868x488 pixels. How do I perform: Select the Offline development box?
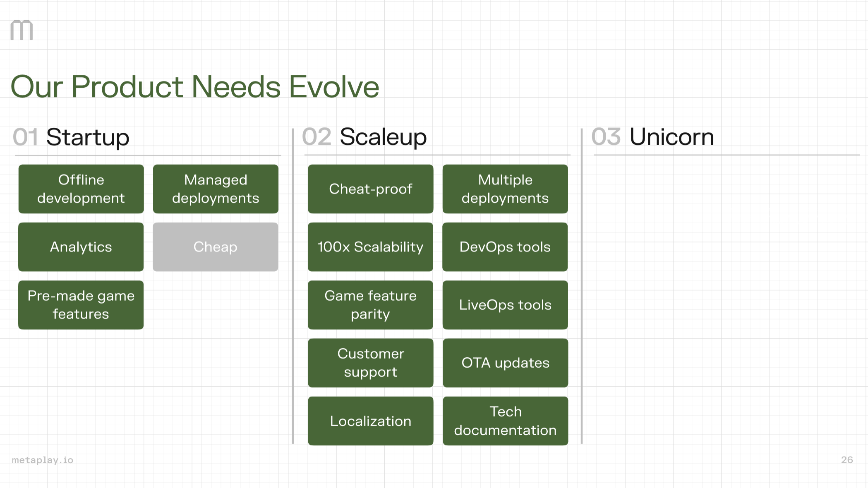[80, 189]
